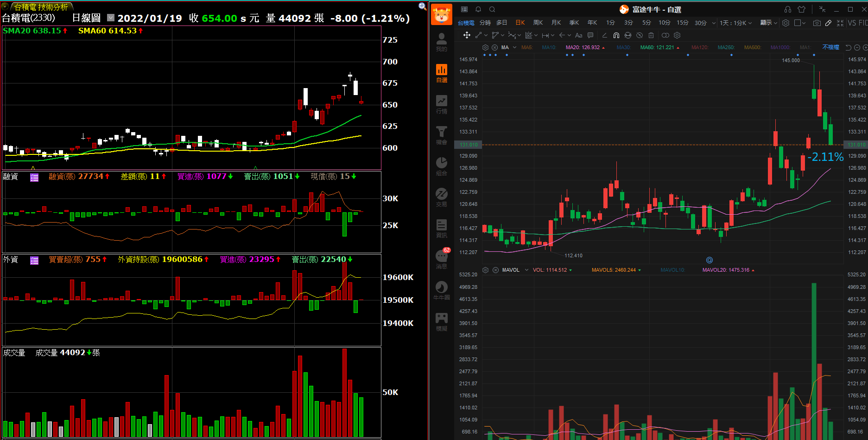Viewport: 868px width, 440px height.
Task: Open the 交易 trade sidebar icon
Action: pos(442,197)
